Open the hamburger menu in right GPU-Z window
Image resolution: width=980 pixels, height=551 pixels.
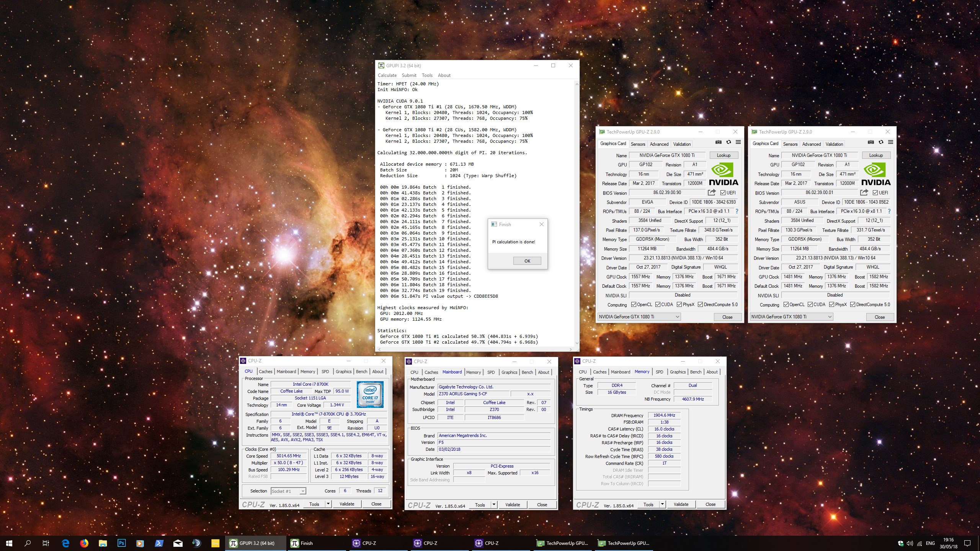tap(890, 142)
